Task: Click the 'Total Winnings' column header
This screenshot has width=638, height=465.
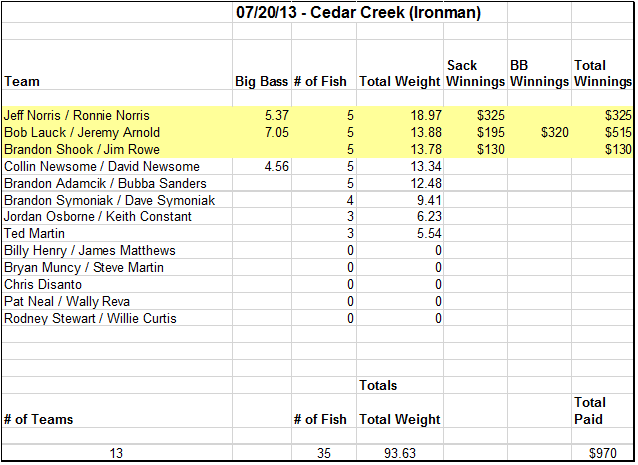Action: pyautogui.click(x=602, y=73)
